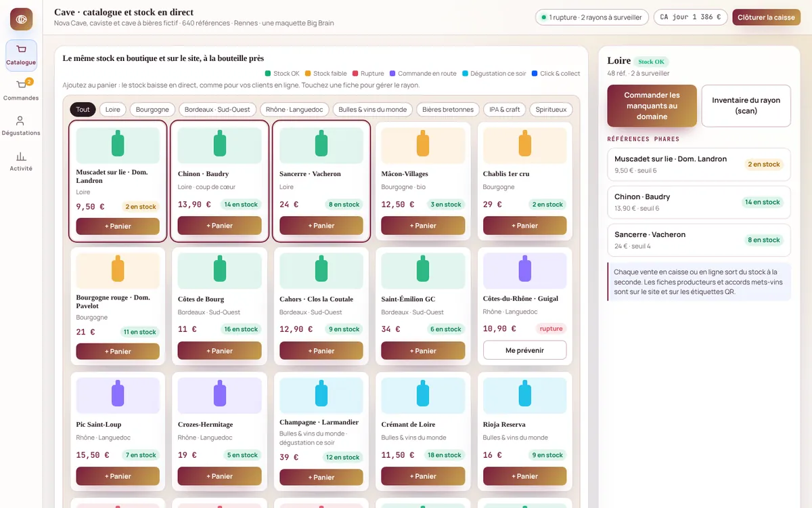Filter catalogue by Loire
The width and height of the screenshot is (812, 508).
113,109
